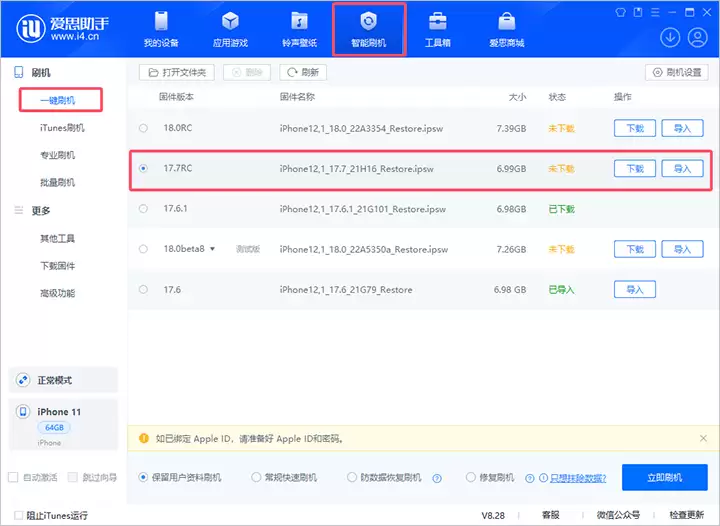Open 批量刷机 in sidebar
720x526 pixels.
pos(57,183)
